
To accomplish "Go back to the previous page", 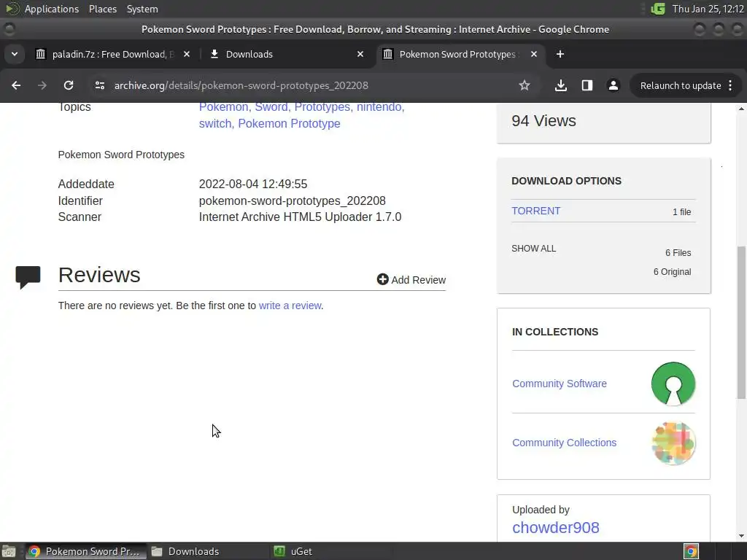I will (x=16, y=85).
